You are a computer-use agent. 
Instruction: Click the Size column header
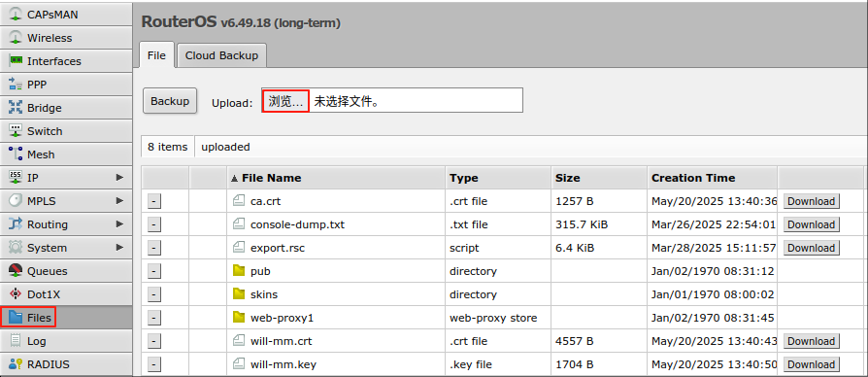coord(599,178)
